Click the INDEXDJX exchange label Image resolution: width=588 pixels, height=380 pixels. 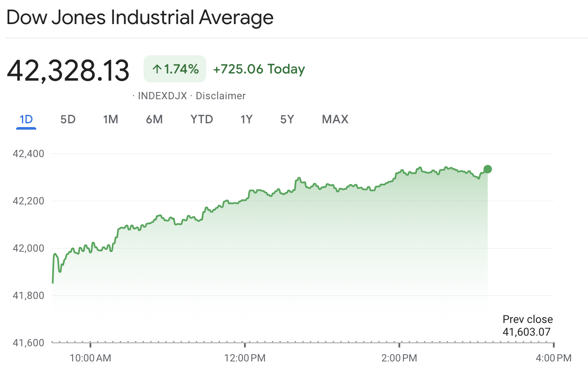[x=162, y=96]
